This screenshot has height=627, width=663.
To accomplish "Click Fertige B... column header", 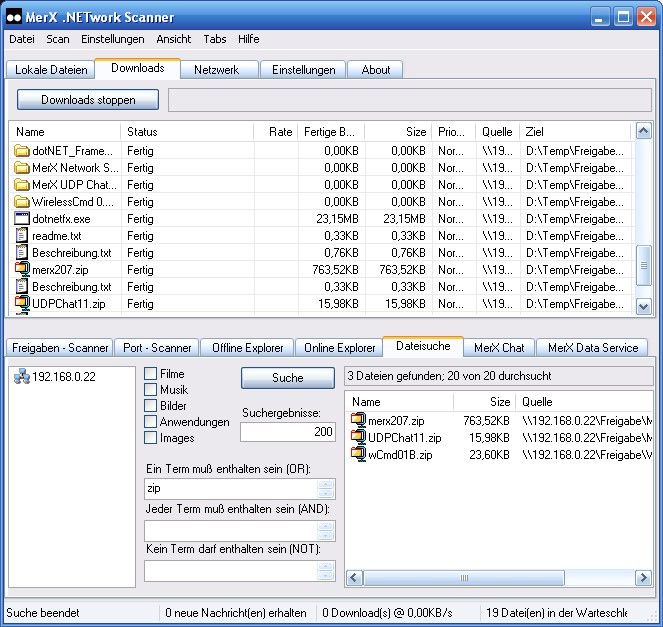I will pos(331,132).
